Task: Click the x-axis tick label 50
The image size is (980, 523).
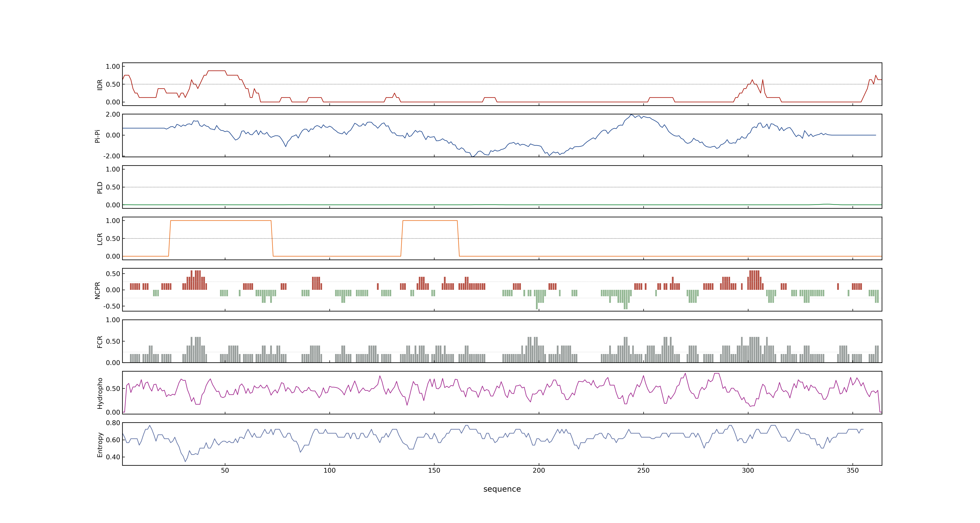Action: point(225,470)
